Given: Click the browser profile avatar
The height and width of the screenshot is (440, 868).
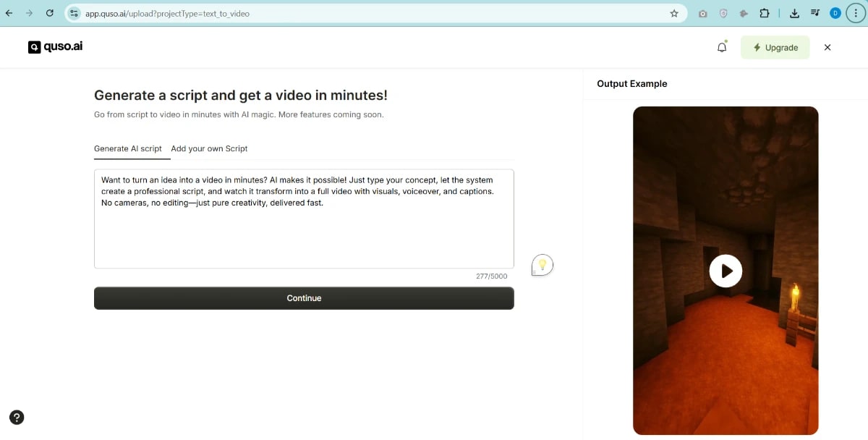Looking at the screenshot, I should (835, 12).
